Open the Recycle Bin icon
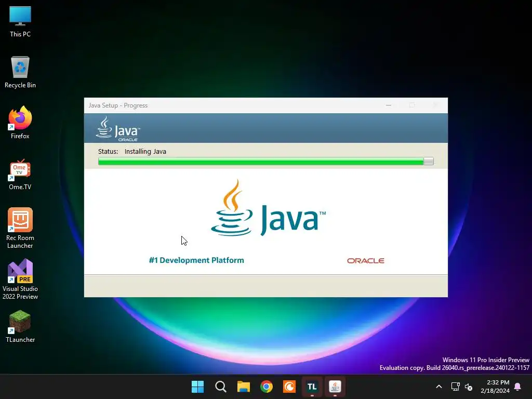Screen dimensions: 532x399 click(20, 72)
